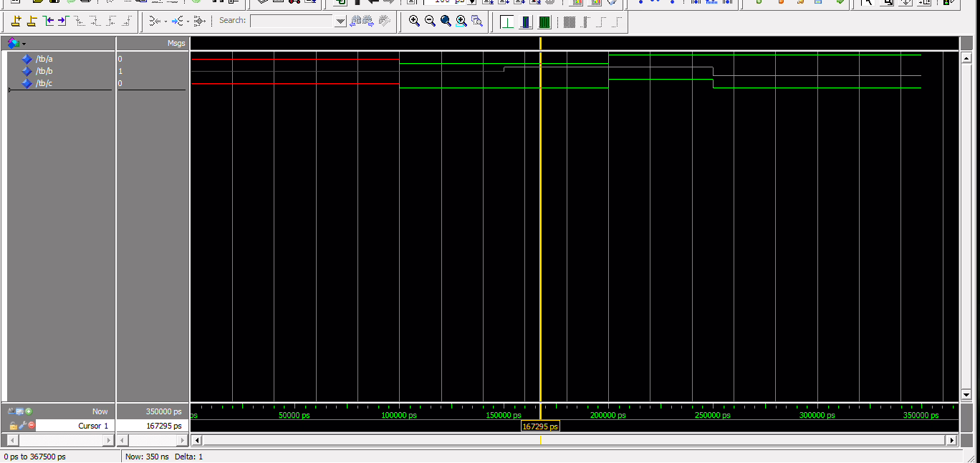Click the 300000 ps timeline label
The image size is (980, 463).
click(x=817, y=416)
